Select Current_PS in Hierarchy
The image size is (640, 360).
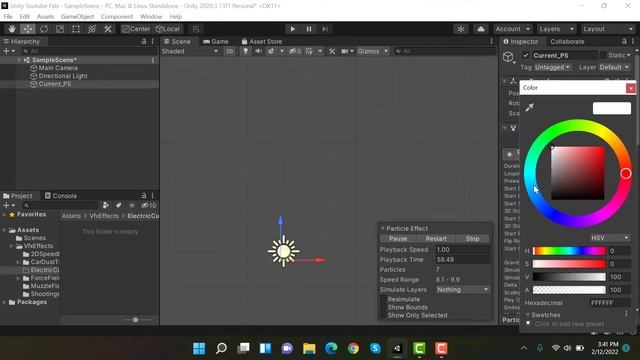55,84
